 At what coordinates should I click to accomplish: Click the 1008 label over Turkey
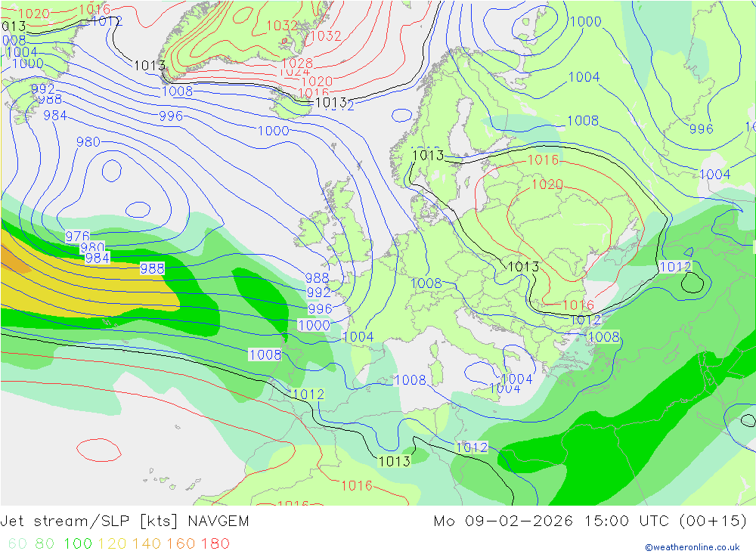click(603, 337)
